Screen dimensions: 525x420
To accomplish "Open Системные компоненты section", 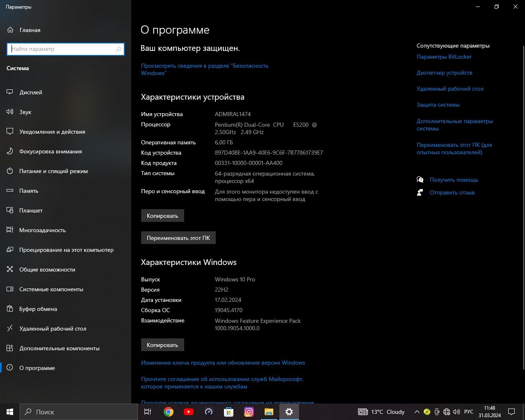I will [x=66, y=289].
